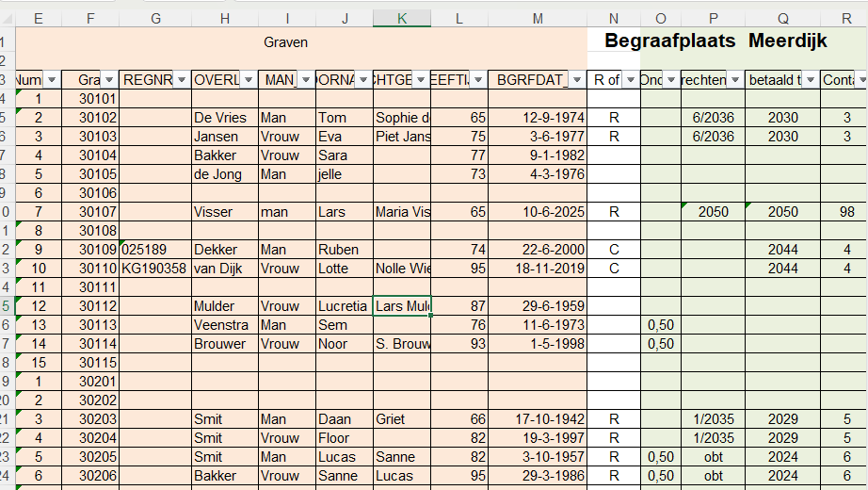This screenshot has width=868, height=490.
Task: Open the REGNR column filter dropdown
Action: tap(179, 80)
